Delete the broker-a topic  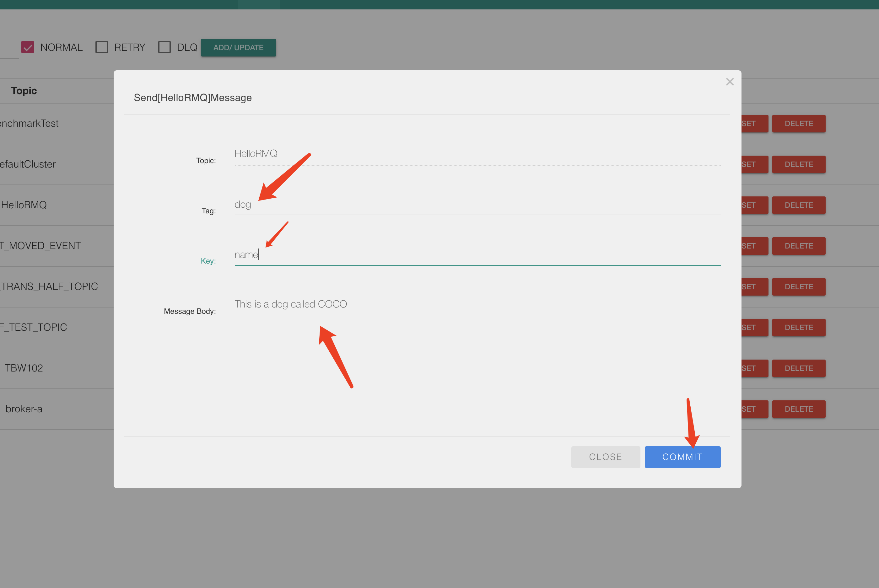(798, 409)
